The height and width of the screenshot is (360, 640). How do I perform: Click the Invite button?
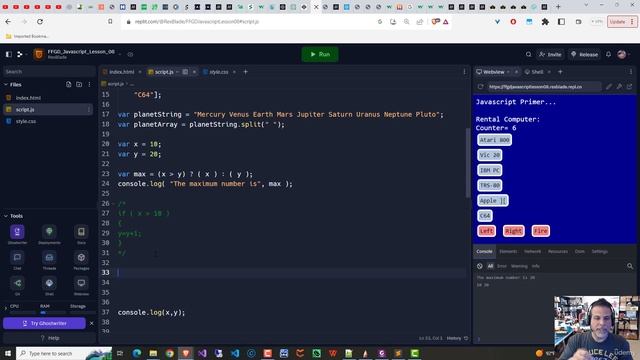pos(550,54)
